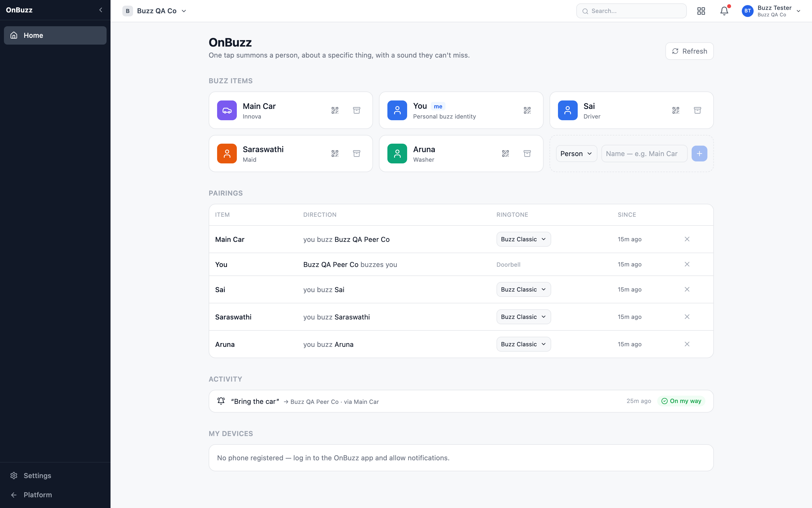Click the add item plus button
This screenshot has width=812, height=508.
pyautogui.click(x=699, y=154)
